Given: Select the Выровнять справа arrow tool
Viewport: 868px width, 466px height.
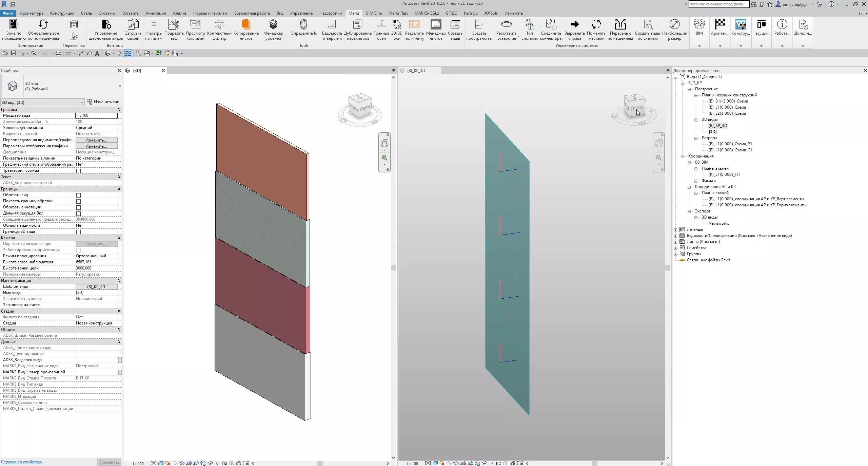Looking at the screenshot, I should pos(574,25).
